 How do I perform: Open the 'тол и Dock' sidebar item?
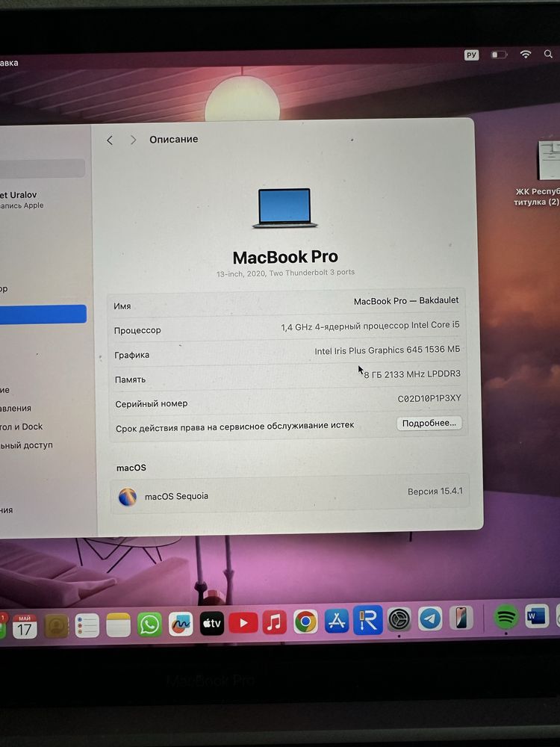point(22,427)
